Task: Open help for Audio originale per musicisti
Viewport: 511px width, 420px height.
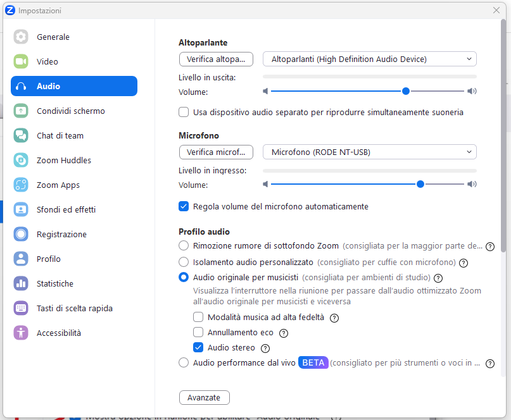Action: click(438, 278)
